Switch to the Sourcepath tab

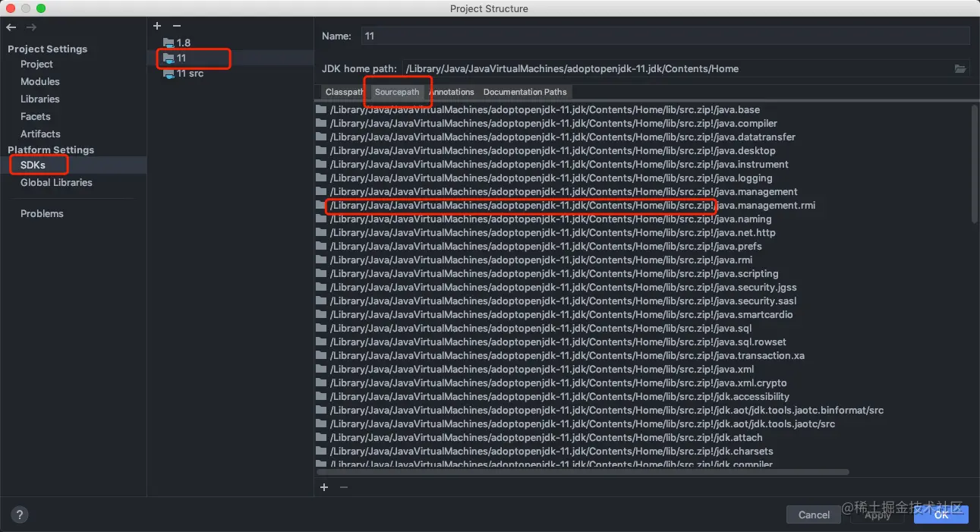click(397, 92)
